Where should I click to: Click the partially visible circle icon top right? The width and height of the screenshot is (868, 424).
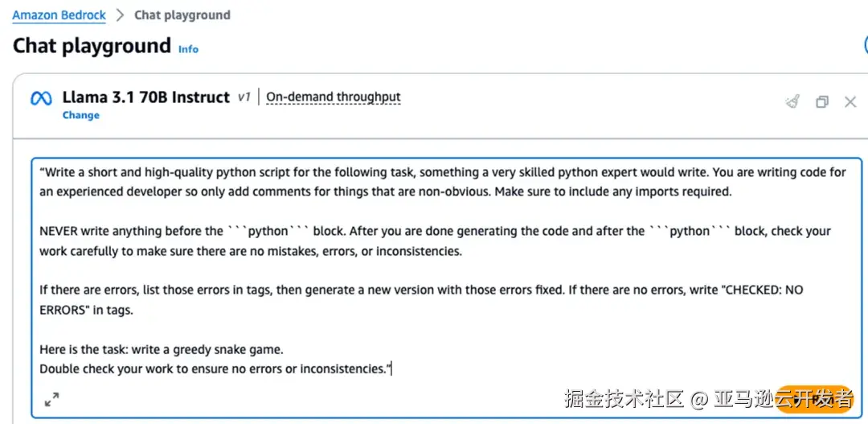[x=865, y=45]
